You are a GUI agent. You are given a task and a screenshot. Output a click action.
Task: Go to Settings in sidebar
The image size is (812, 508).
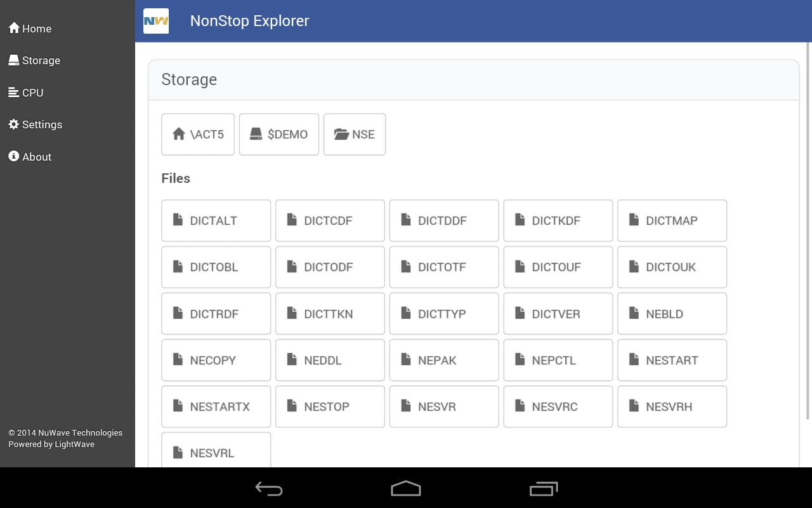click(35, 124)
